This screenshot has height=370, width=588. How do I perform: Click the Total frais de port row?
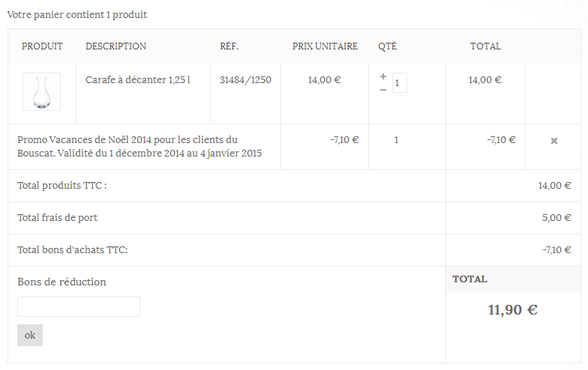pos(294,218)
